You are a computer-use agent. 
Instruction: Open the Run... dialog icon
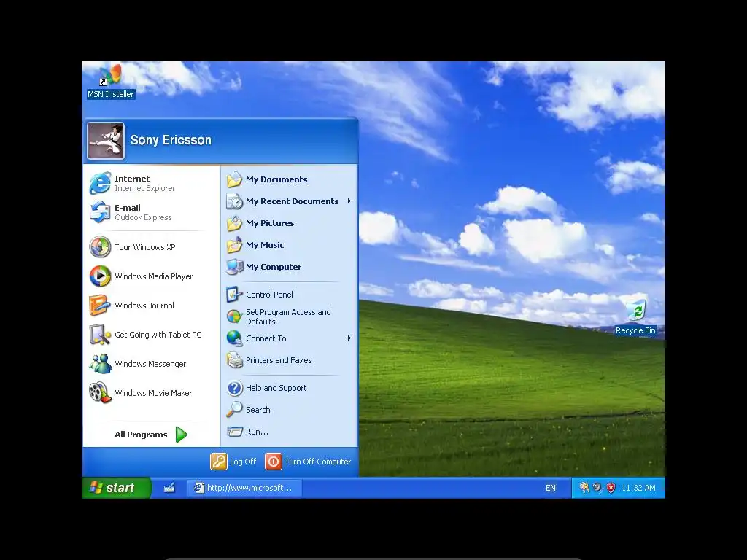coord(234,432)
